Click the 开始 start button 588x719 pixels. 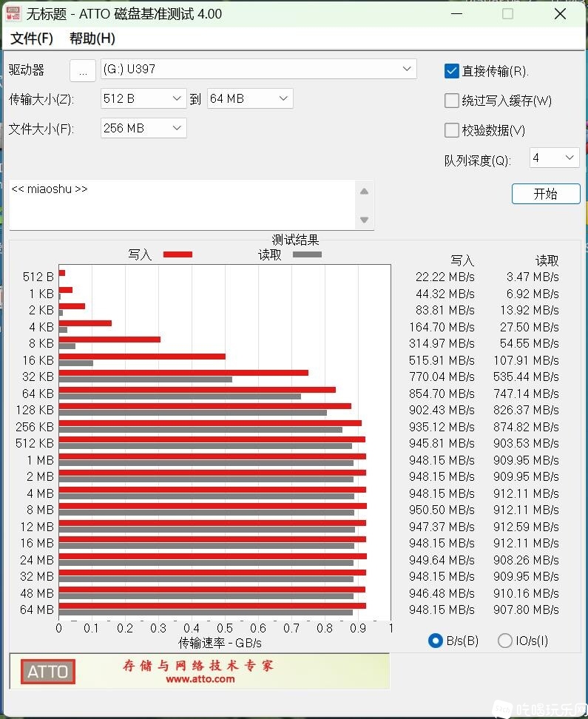[546, 194]
